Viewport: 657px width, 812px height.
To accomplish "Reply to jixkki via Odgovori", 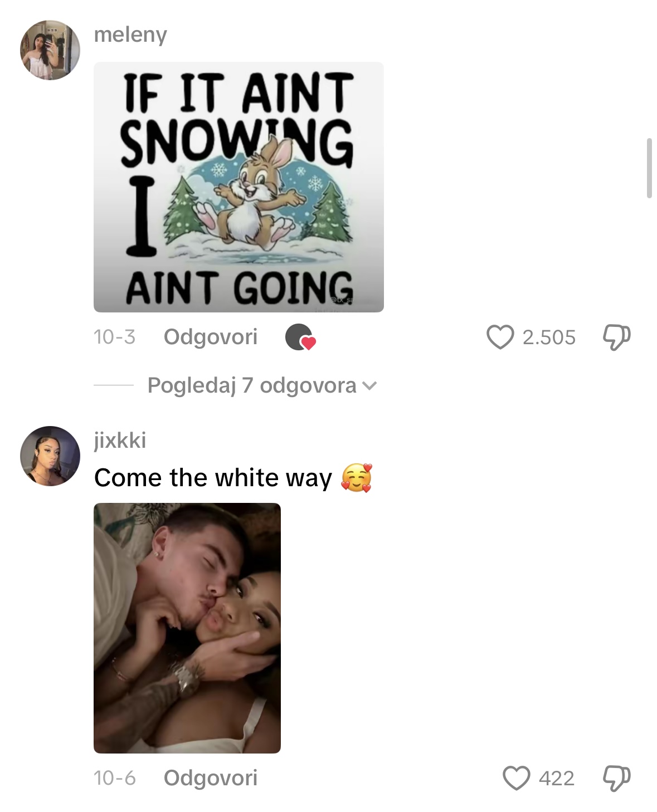I will 211,777.
